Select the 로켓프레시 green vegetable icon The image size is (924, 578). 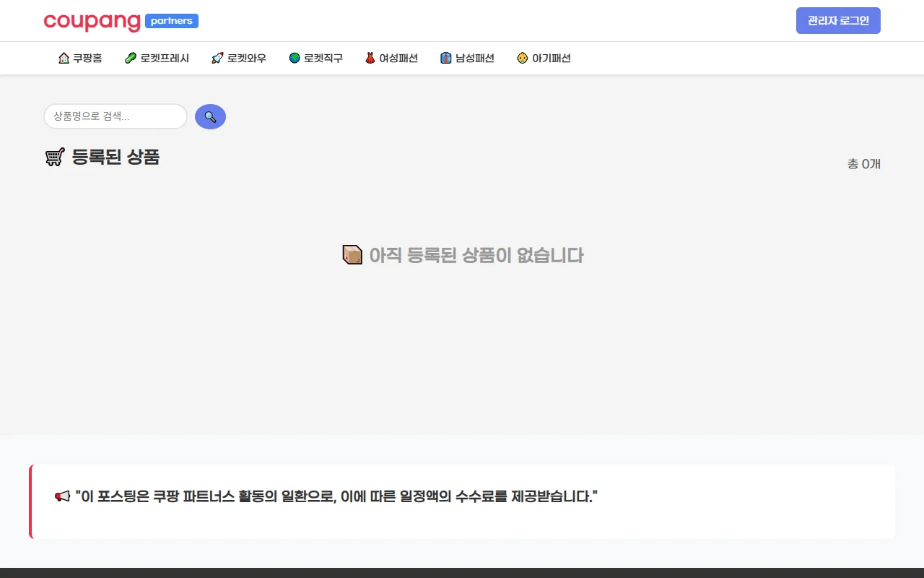click(x=130, y=58)
